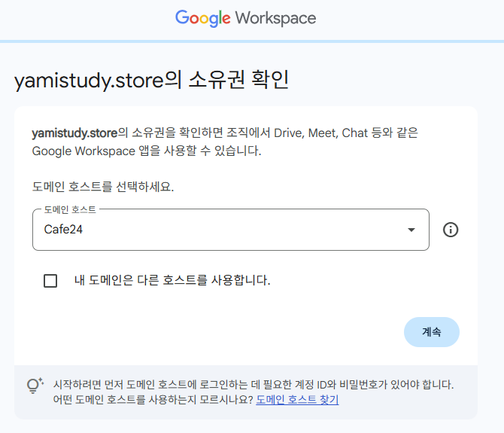504x433 pixels.
Task: Check '내 도메인은 다른 호스트를 사용합니다' box
Action: pos(50,281)
